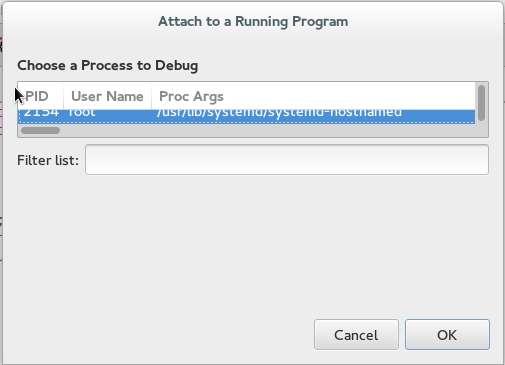The width and height of the screenshot is (505, 365).
Task: Click the 2154 PID cell
Action: (x=41, y=113)
